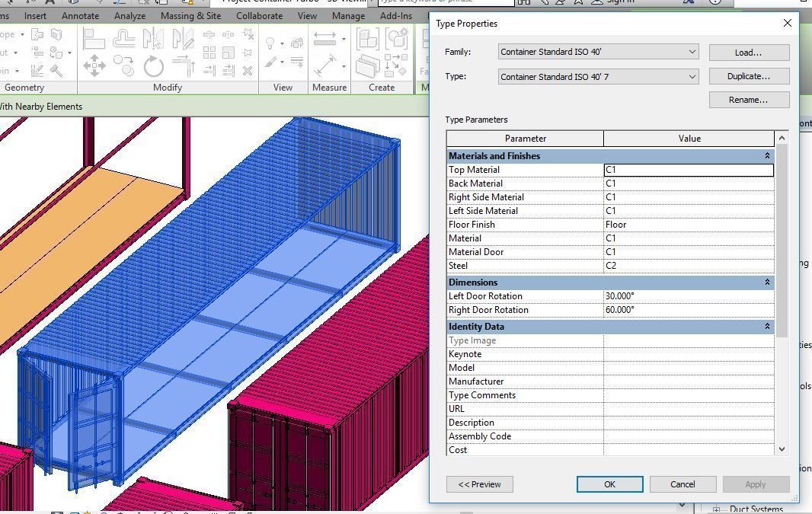Click the Duplicate... button
This screenshot has height=514, width=812.
748,76
